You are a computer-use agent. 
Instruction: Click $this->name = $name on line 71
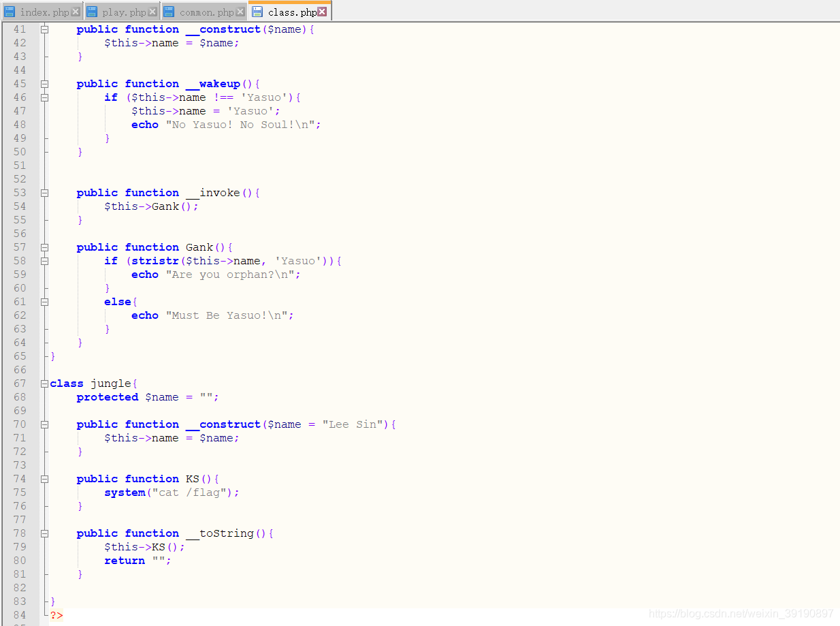pos(172,438)
